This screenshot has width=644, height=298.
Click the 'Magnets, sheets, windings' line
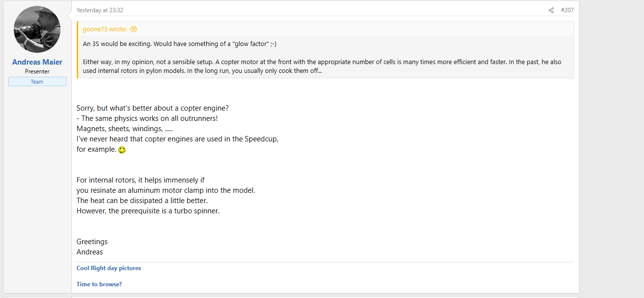(x=125, y=129)
